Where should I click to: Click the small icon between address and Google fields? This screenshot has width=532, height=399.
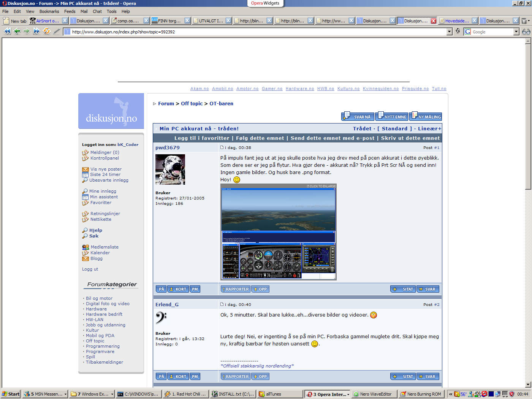458,32
